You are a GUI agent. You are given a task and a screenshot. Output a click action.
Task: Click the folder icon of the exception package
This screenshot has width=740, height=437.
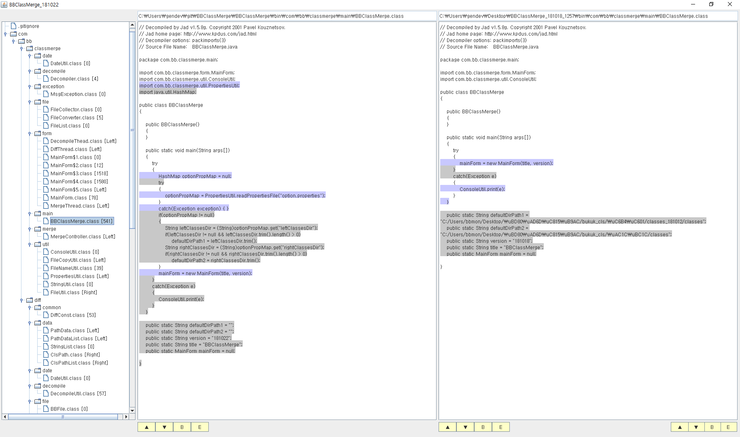coord(37,87)
